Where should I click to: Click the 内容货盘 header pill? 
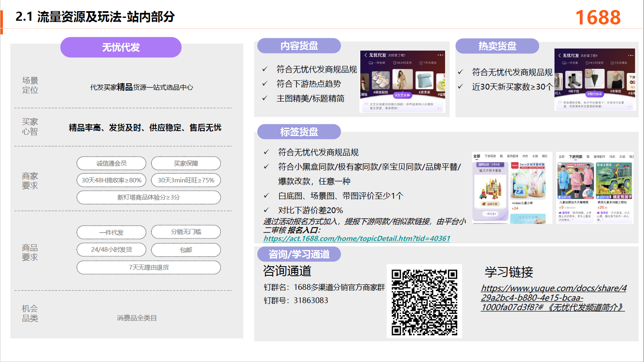[299, 46]
